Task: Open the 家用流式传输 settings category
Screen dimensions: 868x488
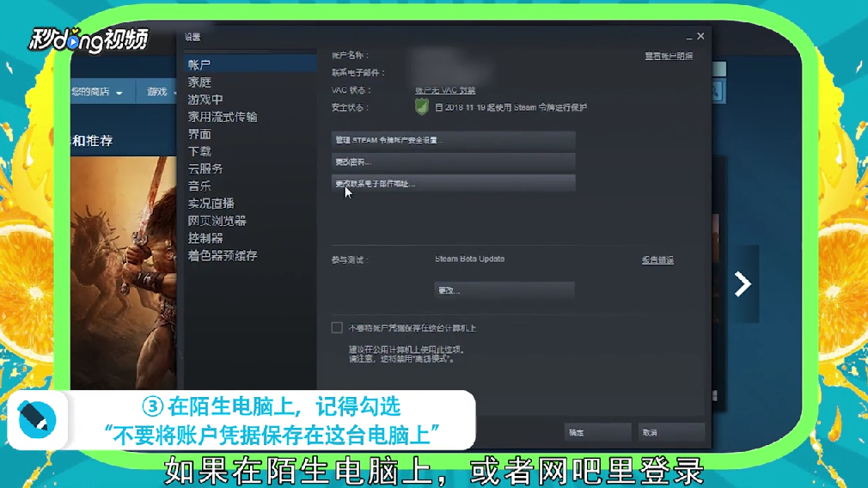Action: (x=223, y=117)
